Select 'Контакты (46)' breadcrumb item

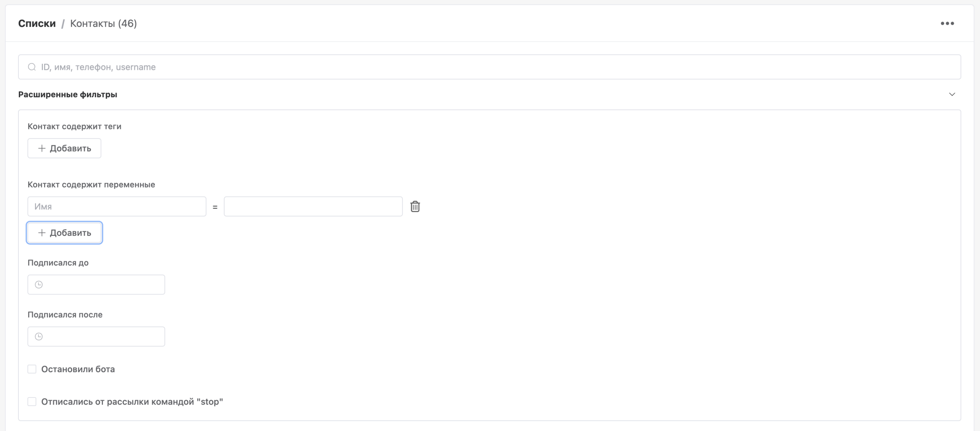104,24
